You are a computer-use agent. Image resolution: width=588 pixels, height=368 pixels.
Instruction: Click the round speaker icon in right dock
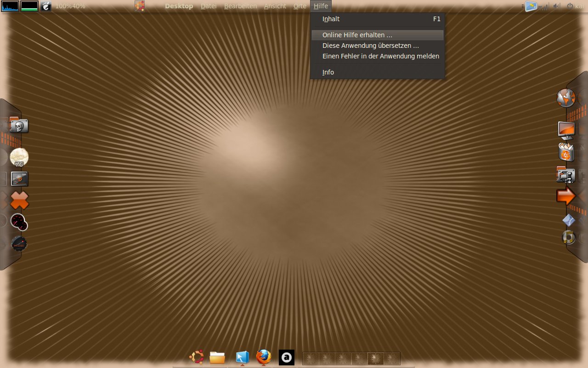(x=569, y=237)
